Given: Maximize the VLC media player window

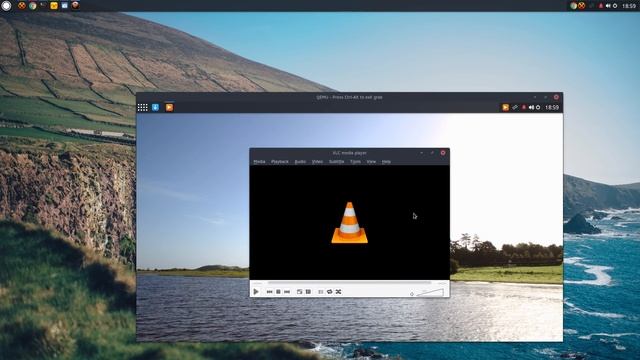Looking at the screenshot, I should coord(432,153).
